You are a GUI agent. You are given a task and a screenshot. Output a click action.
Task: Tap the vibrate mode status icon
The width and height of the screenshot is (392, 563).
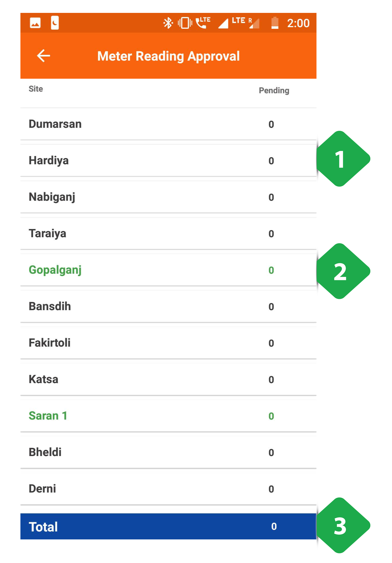click(x=185, y=23)
